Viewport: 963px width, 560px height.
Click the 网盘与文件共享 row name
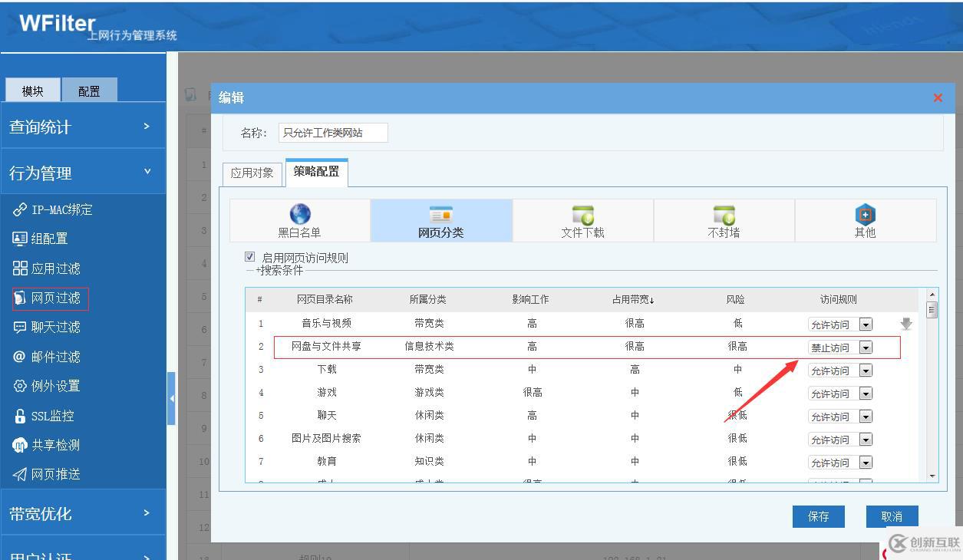[x=327, y=347]
